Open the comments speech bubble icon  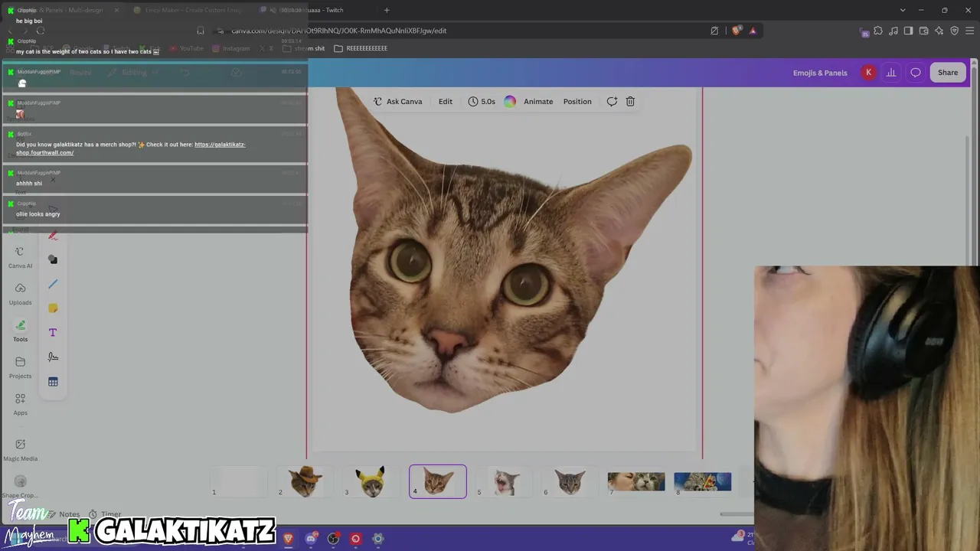(916, 73)
